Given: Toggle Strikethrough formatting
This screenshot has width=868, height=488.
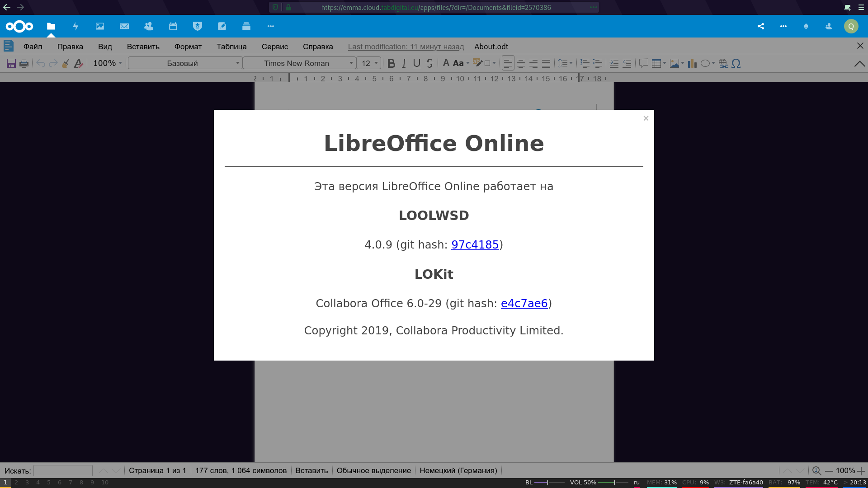Looking at the screenshot, I should click(429, 63).
